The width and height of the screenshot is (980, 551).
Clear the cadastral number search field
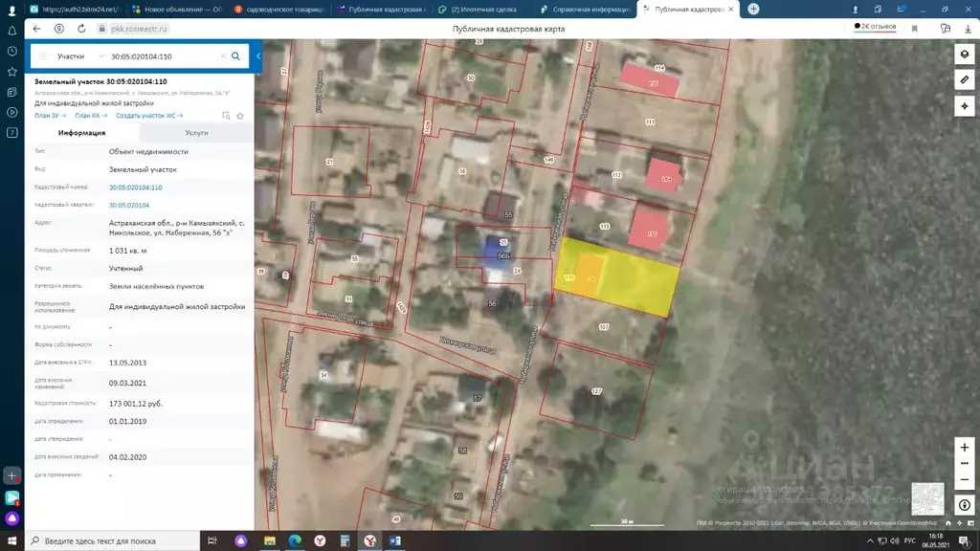[223, 56]
